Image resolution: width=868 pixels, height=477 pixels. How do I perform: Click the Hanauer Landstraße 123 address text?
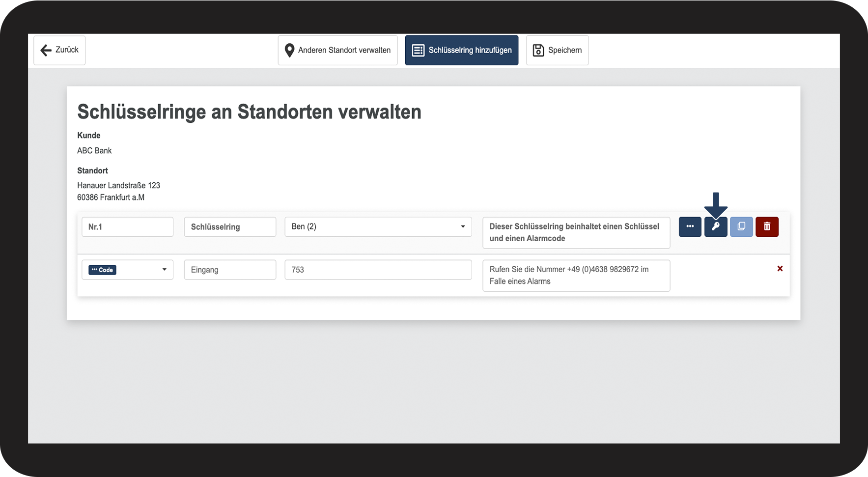[x=118, y=186]
